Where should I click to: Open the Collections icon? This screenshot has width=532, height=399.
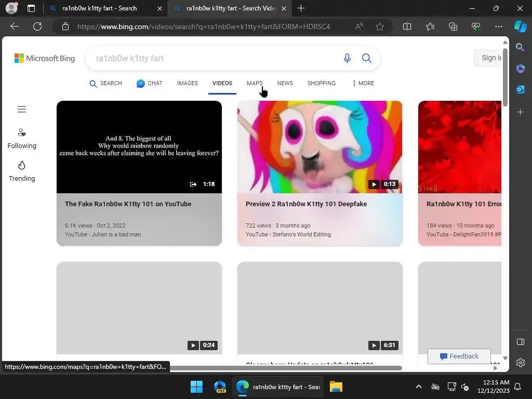(453, 26)
